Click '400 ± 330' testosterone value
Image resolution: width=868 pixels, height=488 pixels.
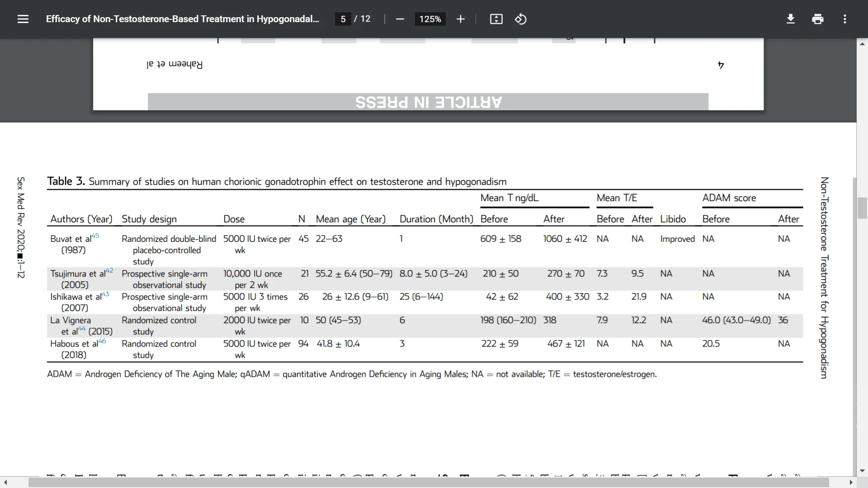[x=567, y=296]
